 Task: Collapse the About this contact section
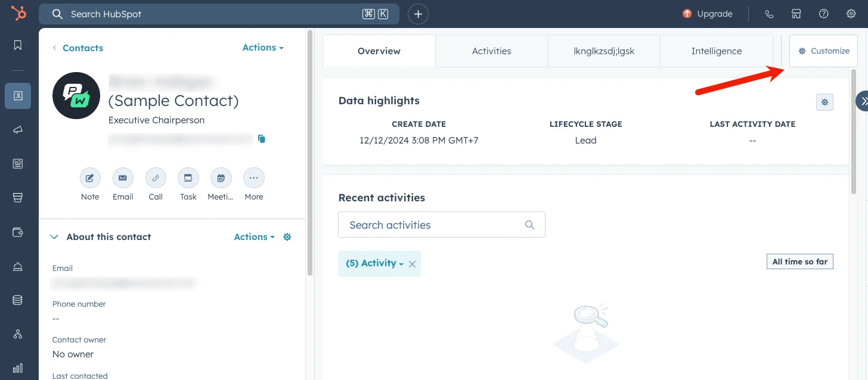(54, 236)
